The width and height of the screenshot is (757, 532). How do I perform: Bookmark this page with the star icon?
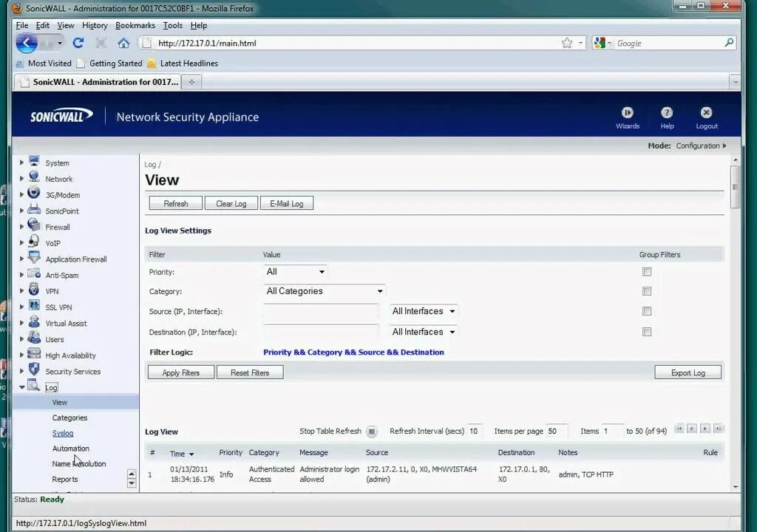click(567, 43)
